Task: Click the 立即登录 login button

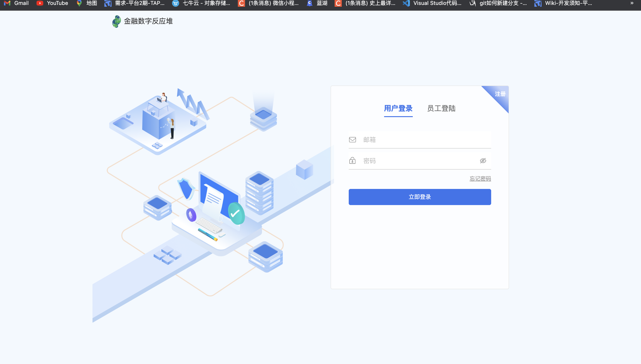Action: [419, 197]
